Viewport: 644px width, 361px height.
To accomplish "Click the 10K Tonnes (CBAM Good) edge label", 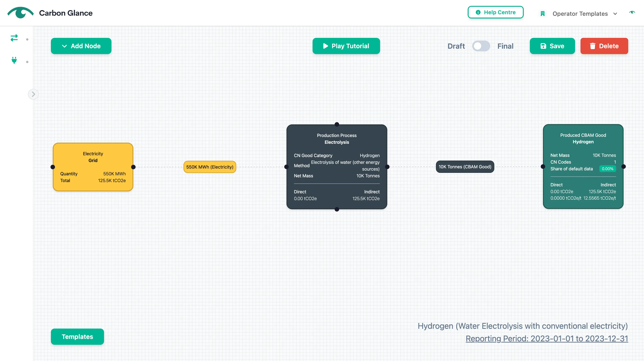I will (x=465, y=167).
